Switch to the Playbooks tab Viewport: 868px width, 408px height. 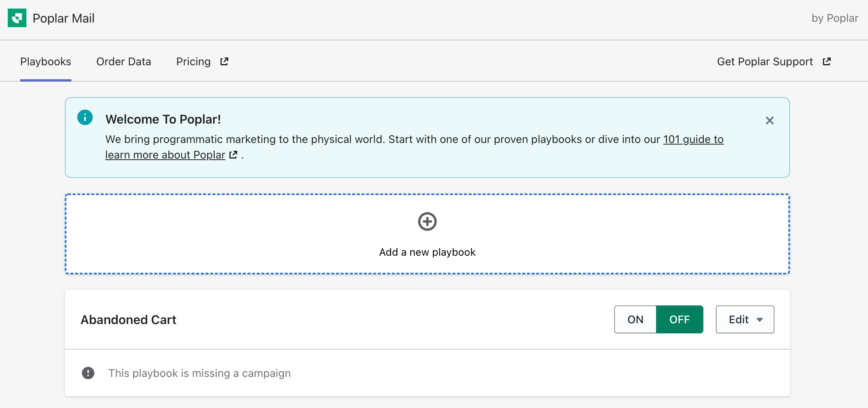[45, 61]
